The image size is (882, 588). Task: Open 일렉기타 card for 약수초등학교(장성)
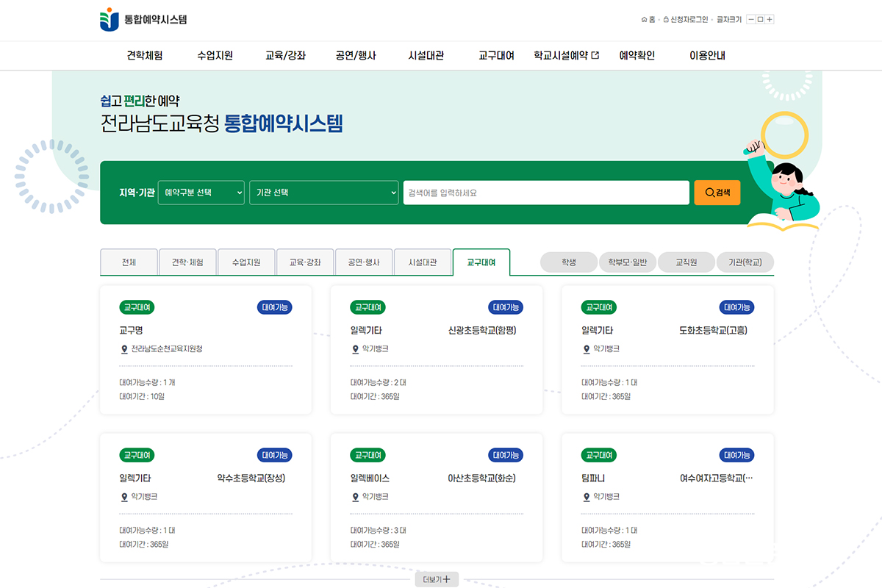(x=135, y=478)
